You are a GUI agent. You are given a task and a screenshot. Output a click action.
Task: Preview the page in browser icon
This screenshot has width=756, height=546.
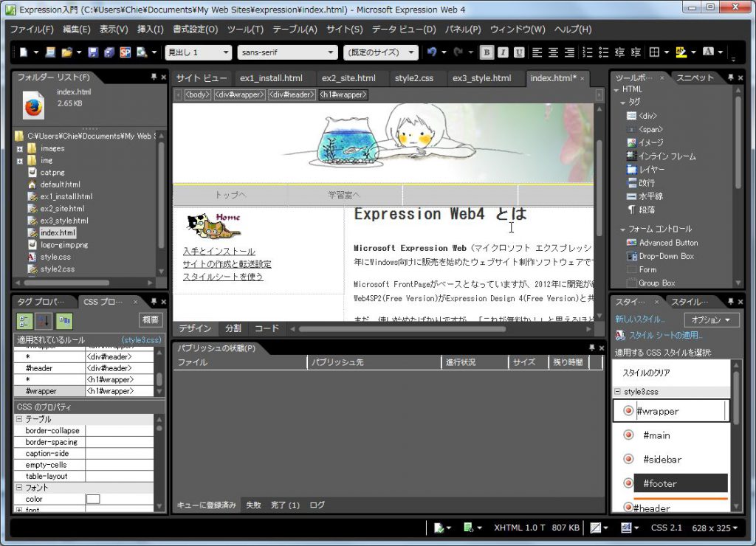click(x=142, y=52)
